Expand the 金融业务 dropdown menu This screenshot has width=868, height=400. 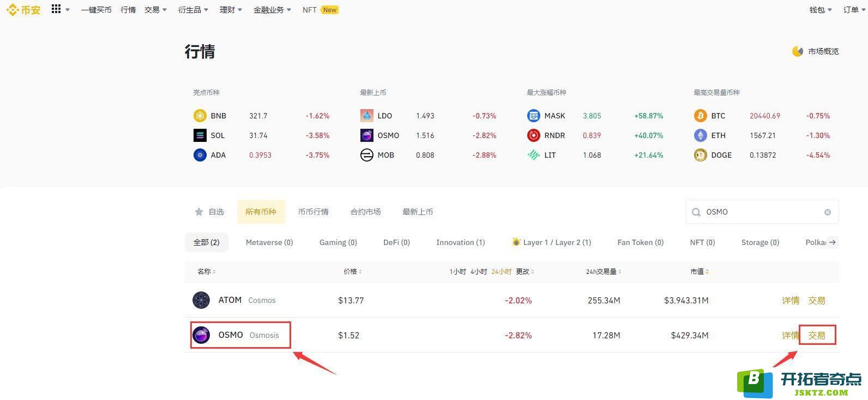(x=273, y=10)
